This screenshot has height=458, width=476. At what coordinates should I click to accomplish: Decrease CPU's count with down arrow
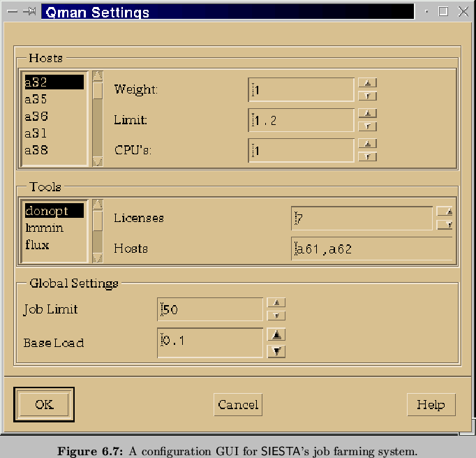[368, 156]
